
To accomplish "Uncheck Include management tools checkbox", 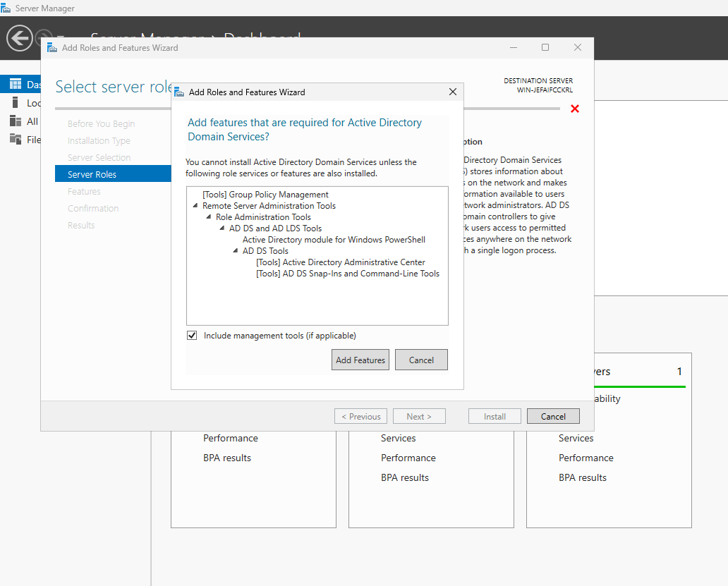I will (192, 336).
